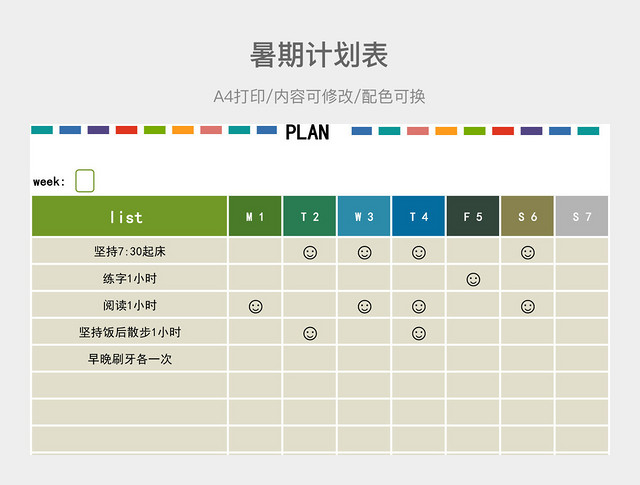640x485 pixels.
Task: Click smiley for 坚持饭后散步1小时 in T 4 column
Action: coord(419,333)
